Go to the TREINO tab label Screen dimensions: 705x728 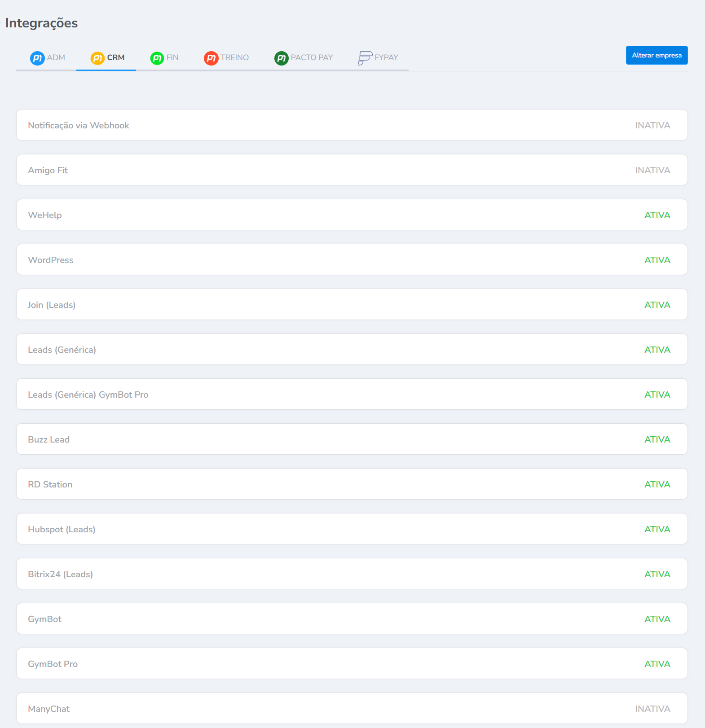(x=234, y=57)
